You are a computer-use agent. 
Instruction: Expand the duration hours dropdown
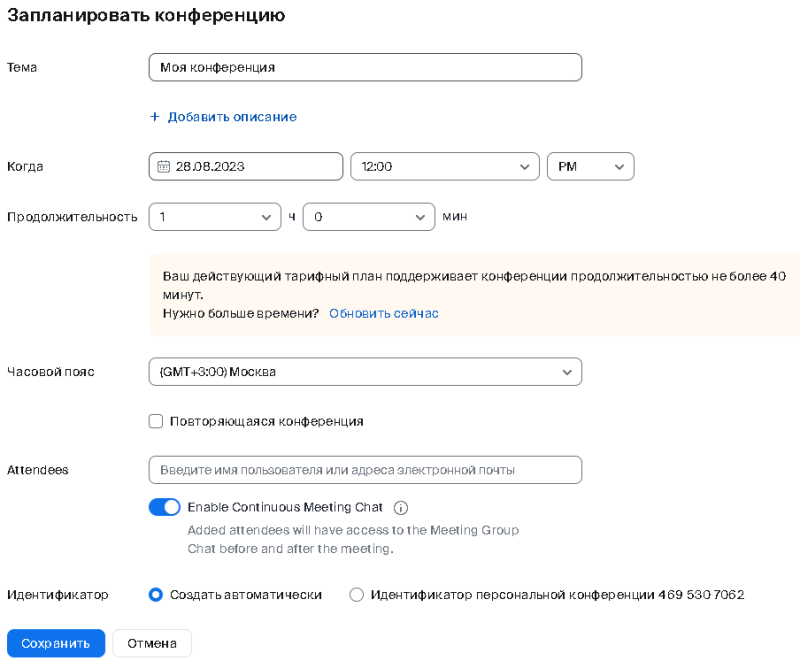pos(215,217)
